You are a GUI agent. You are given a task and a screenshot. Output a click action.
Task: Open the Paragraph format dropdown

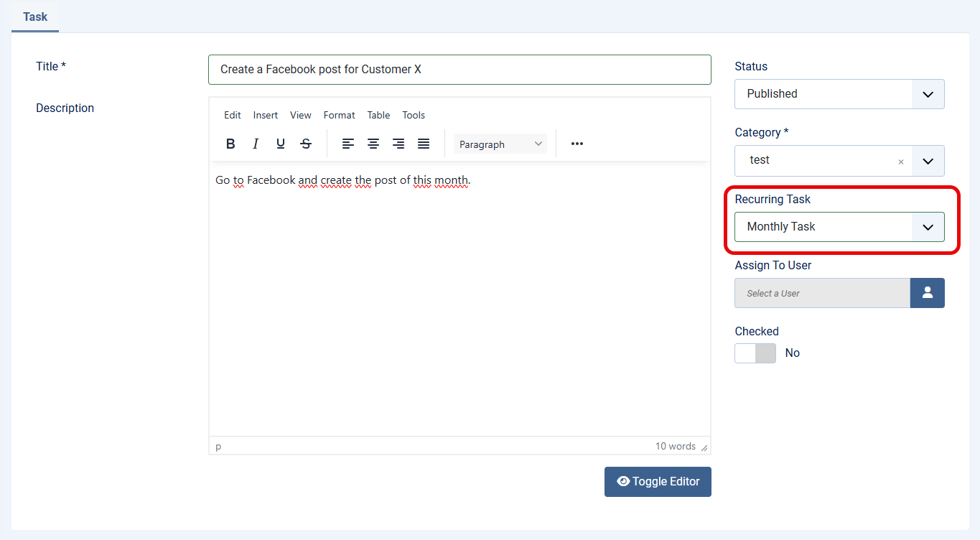click(x=500, y=144)
